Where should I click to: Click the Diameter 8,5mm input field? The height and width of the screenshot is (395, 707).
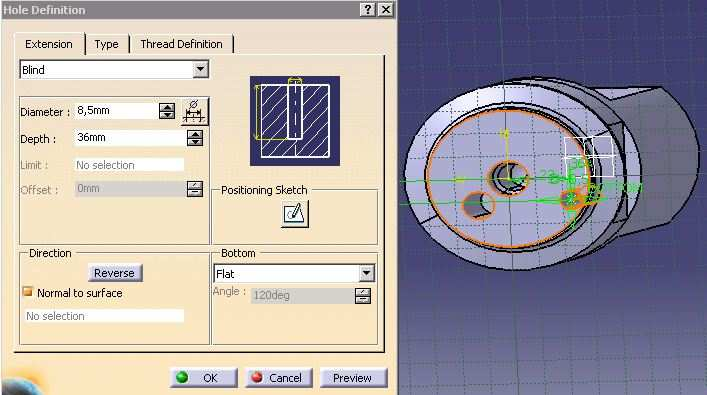tap(116, 111)
